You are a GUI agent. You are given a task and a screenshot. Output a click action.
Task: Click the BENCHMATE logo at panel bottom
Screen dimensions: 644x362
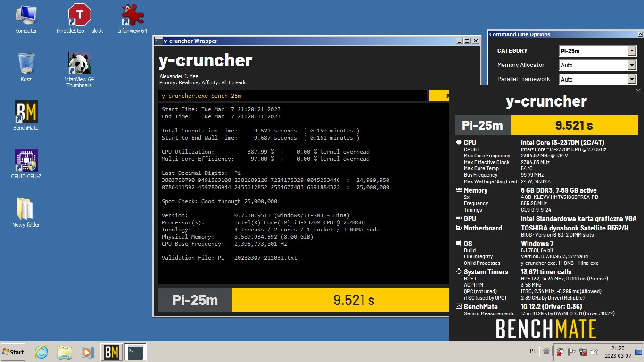coord(546,329)
